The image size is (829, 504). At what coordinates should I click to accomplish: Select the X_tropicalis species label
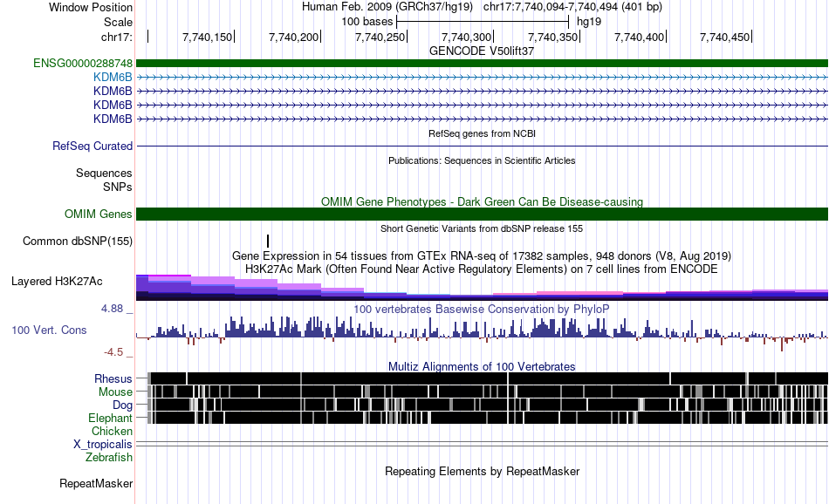pos(103,445)
